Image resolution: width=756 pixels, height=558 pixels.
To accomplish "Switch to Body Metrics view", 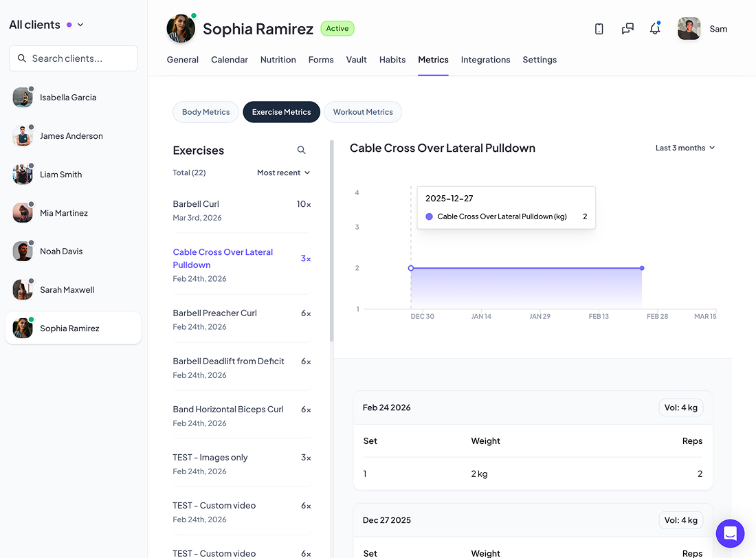I will point(205,112).
